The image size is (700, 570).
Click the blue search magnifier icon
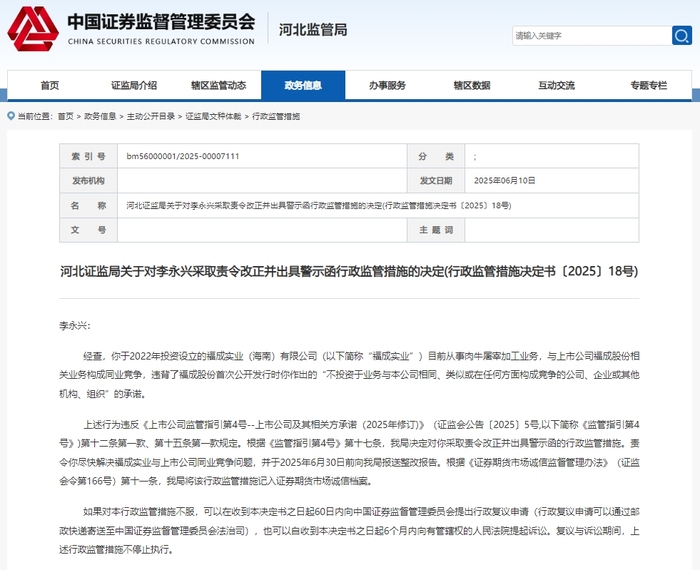[681, 35]
